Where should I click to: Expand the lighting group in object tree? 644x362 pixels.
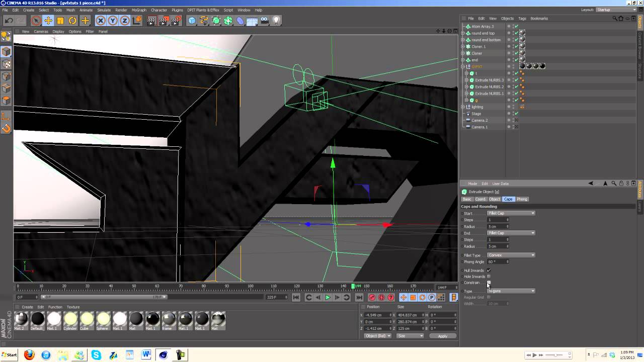click(463, 107)
